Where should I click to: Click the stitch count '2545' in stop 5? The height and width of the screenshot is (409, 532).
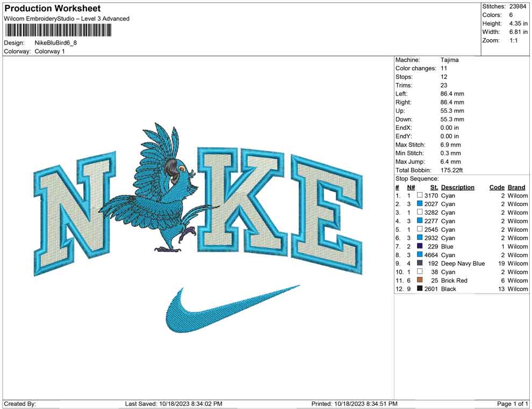431,229
